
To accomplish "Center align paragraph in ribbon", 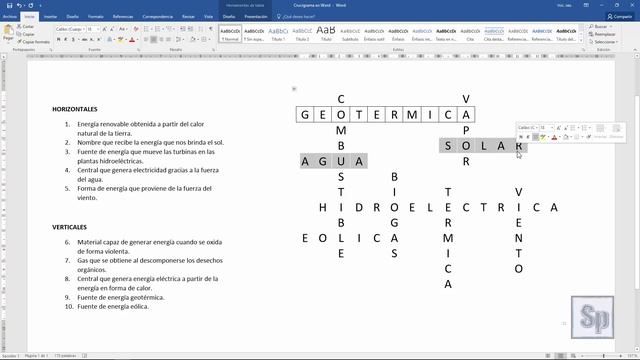I will (153, 40).
